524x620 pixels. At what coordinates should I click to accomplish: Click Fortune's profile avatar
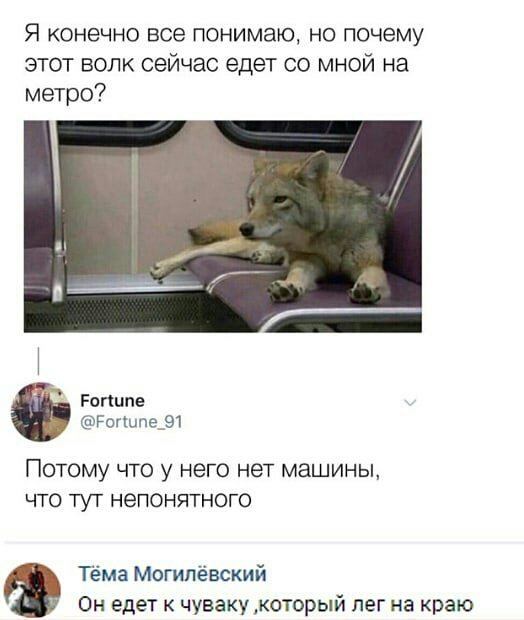tap(40, 412)
